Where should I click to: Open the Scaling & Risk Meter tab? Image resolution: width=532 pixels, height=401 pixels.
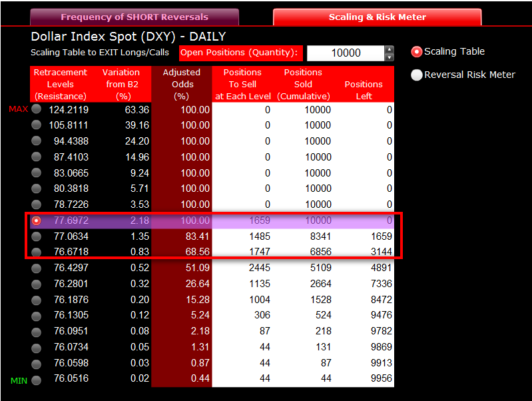coord(377,17)
